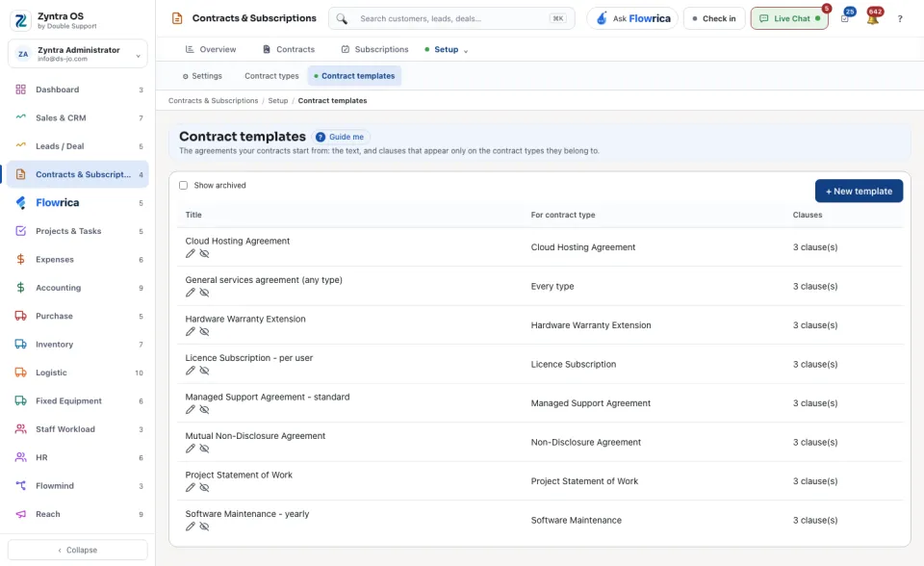The height and width of the screenshot is (566, 924).
Task: Click the Zyntra OS logo icon
Action: pos(20,20)
